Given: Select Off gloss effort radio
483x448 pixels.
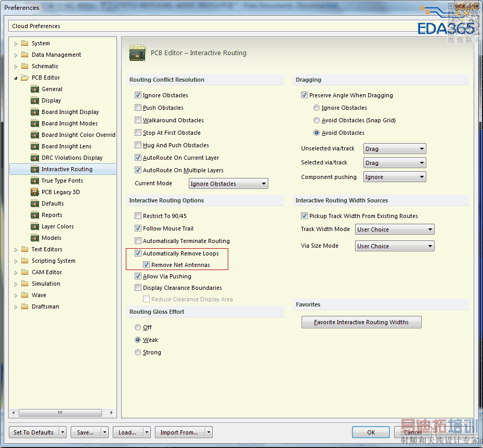Looking at the screenshot, I should [x=138, y=327].
